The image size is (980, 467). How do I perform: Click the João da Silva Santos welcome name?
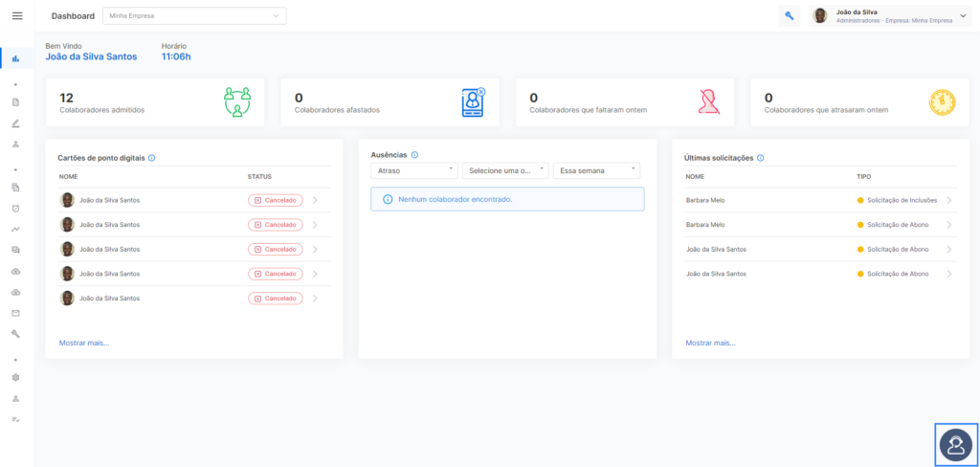91,56
